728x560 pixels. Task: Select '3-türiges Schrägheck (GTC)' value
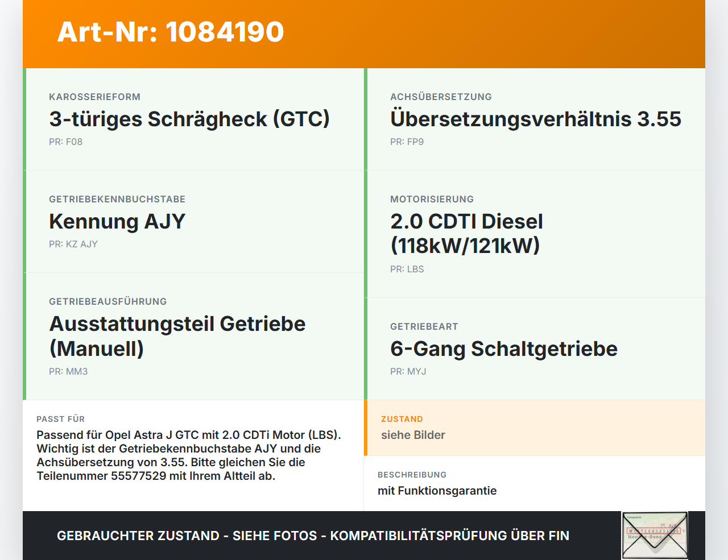click(189, 119)
